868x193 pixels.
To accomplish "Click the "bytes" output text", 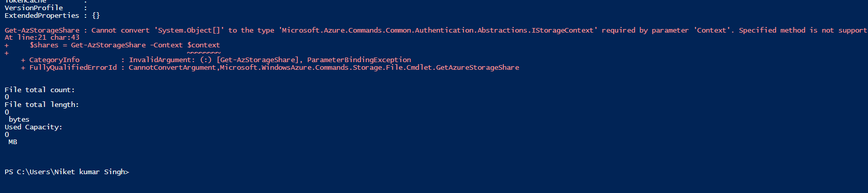I will click(x=19, y=120).
